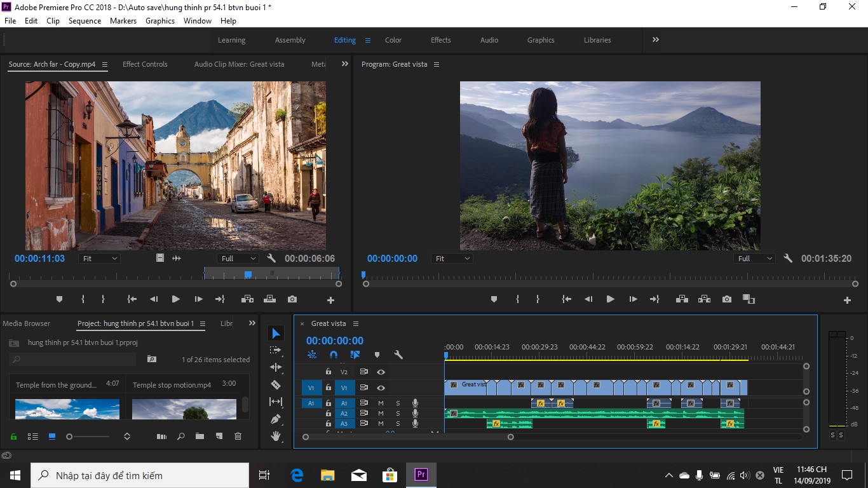Mute audio track A1
The height and width of the screenshot is (488, 868).
pos(381,403)
